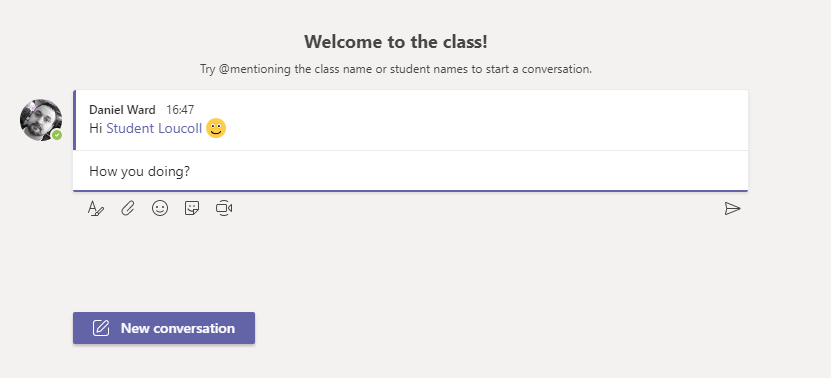Send the reply with the arrow icon

coord(732,208)
